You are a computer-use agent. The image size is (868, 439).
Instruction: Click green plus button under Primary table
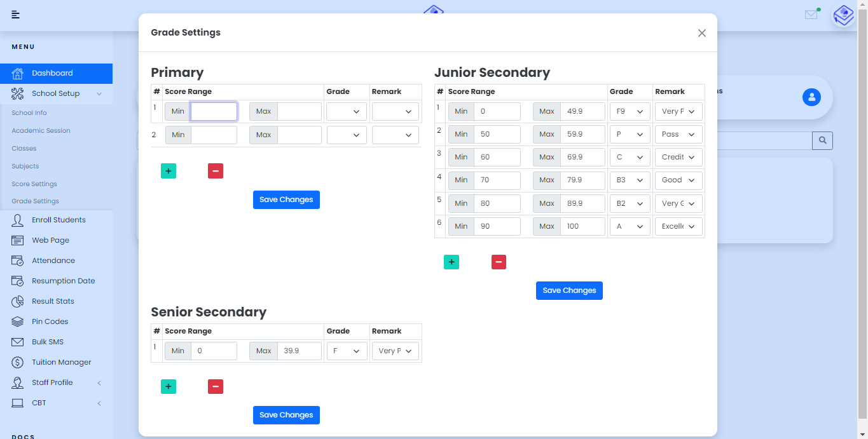click(169, 171)
